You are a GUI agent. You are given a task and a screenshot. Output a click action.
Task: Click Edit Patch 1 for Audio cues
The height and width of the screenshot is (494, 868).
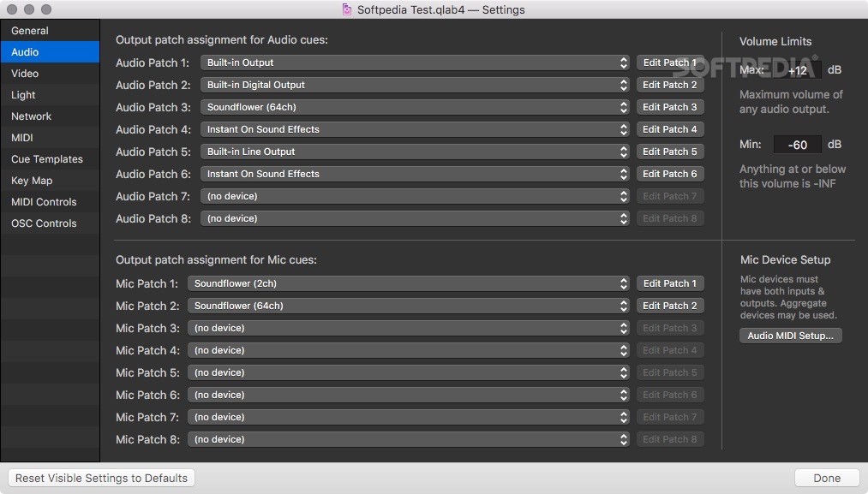click(x=670, y=62)
